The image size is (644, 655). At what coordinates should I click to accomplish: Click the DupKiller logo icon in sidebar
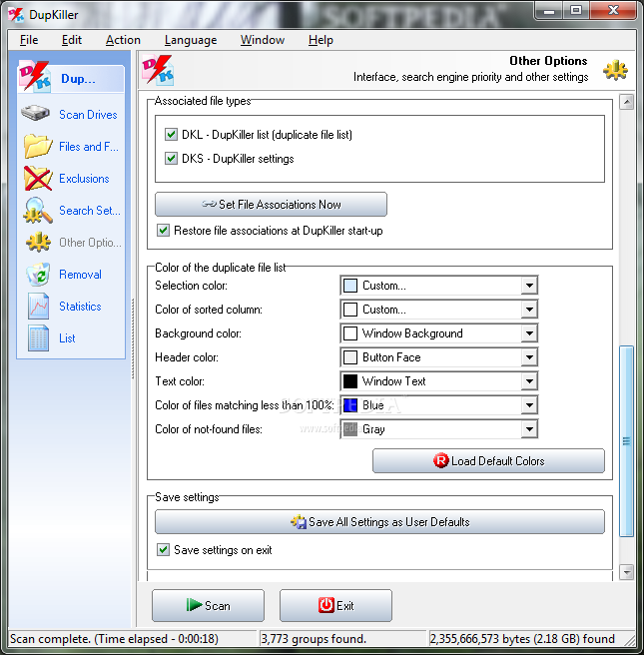coord(34,76)
